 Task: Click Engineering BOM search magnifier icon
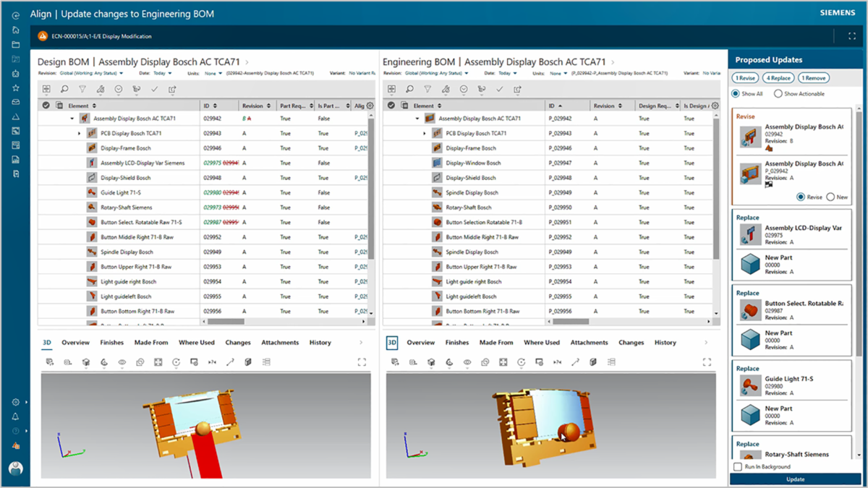[x=409, y=89]
